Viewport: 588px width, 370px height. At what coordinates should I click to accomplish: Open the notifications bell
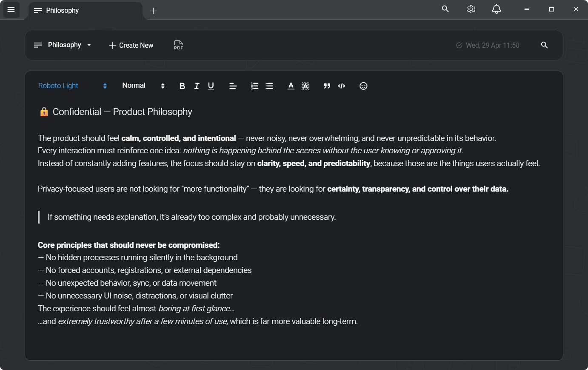coord(496,9)
